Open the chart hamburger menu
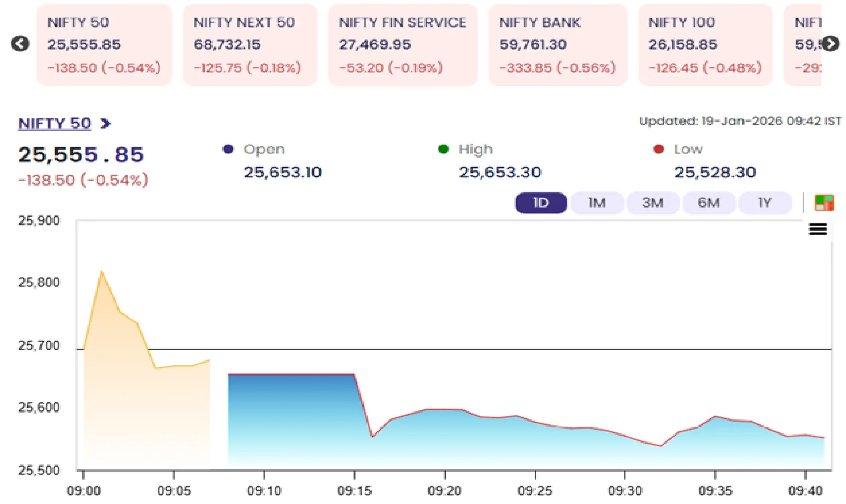 pos(818,229)
